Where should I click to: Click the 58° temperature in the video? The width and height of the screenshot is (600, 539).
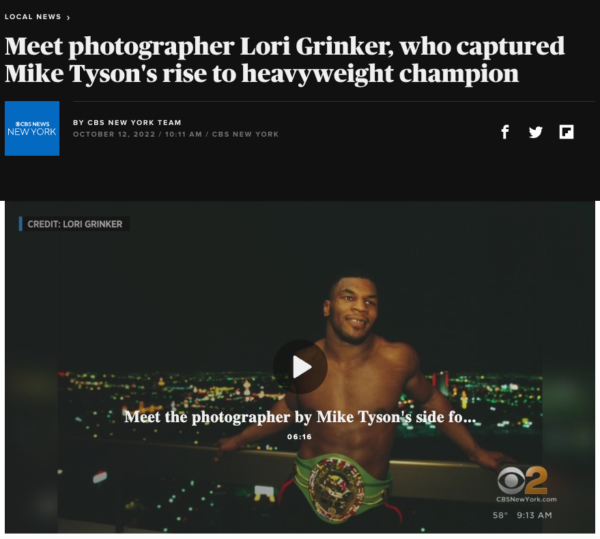pyautogui.click(x=500, y=515)
